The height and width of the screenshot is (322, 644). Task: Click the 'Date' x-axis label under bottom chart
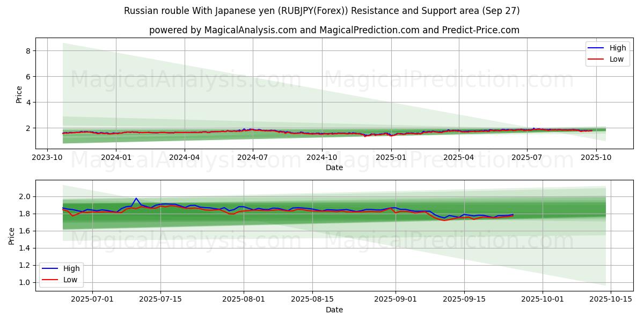pos(334,310)
